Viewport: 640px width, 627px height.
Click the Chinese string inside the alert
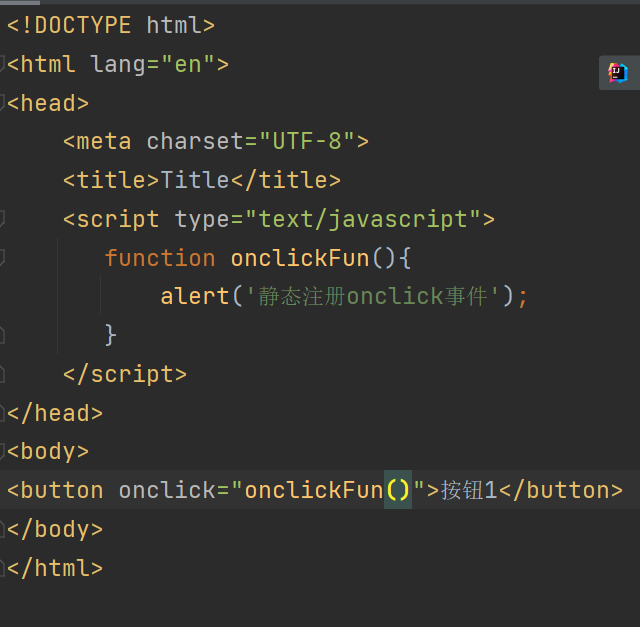pos(378,296)
